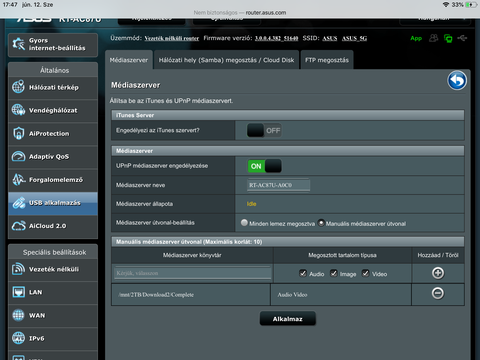Image resolution: width=480 pixels, height=360 pixels.
Task: Open the firmware version 3.0.0.4.382 link
Action: coord(276,38)
